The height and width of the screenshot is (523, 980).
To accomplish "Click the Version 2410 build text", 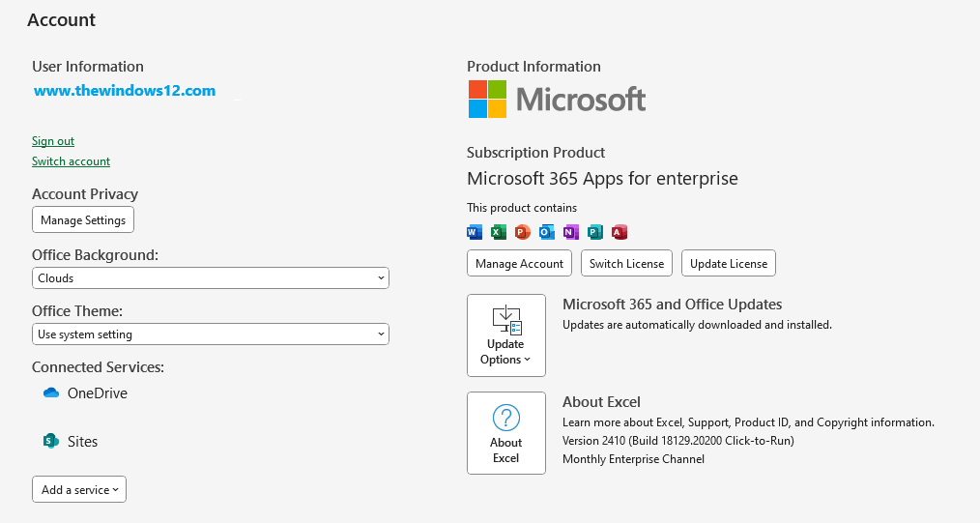I will 678,441.
